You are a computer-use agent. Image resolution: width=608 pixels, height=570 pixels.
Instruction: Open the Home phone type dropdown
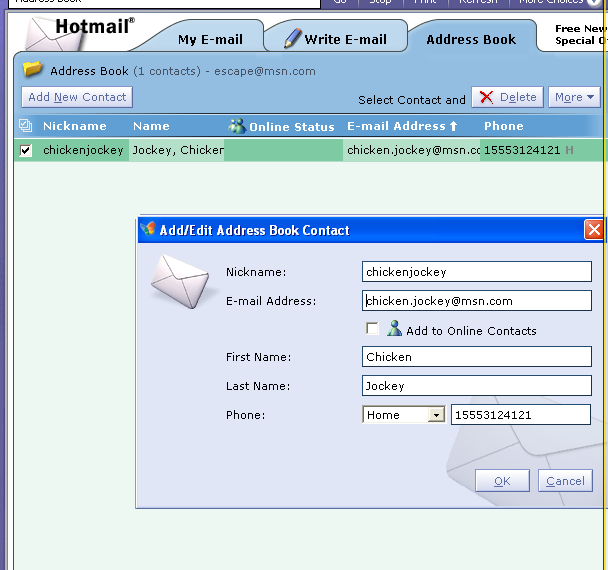pyautogui.click(x=435, y=415)
